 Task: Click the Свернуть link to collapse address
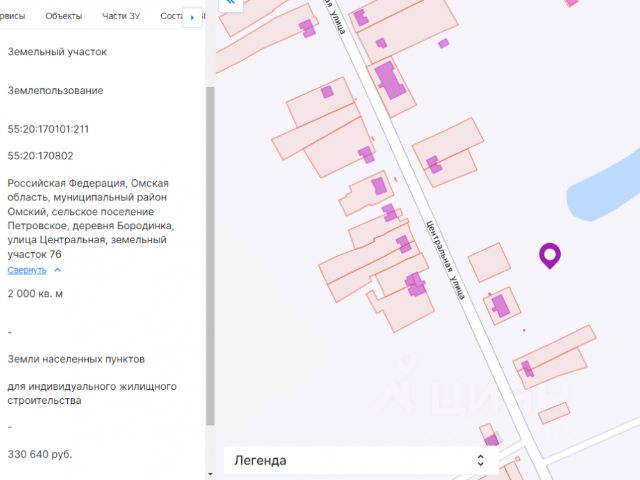[27, 270]
